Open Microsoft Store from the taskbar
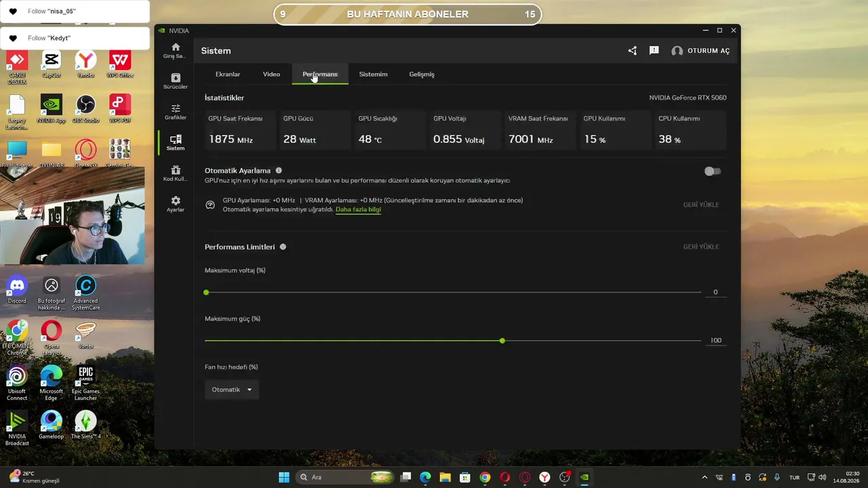 click(465, 477)
